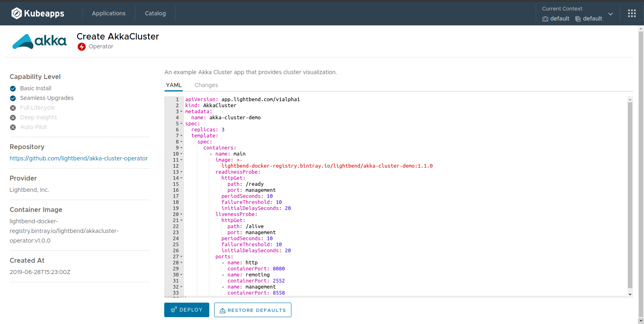The height and width of the screenshot is (324, 644).
Task: Open the apps grid menu icon
Action: (632, 13)
